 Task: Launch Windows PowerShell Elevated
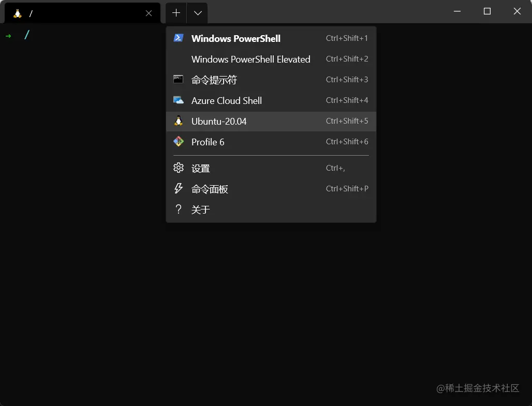[250, 59]
